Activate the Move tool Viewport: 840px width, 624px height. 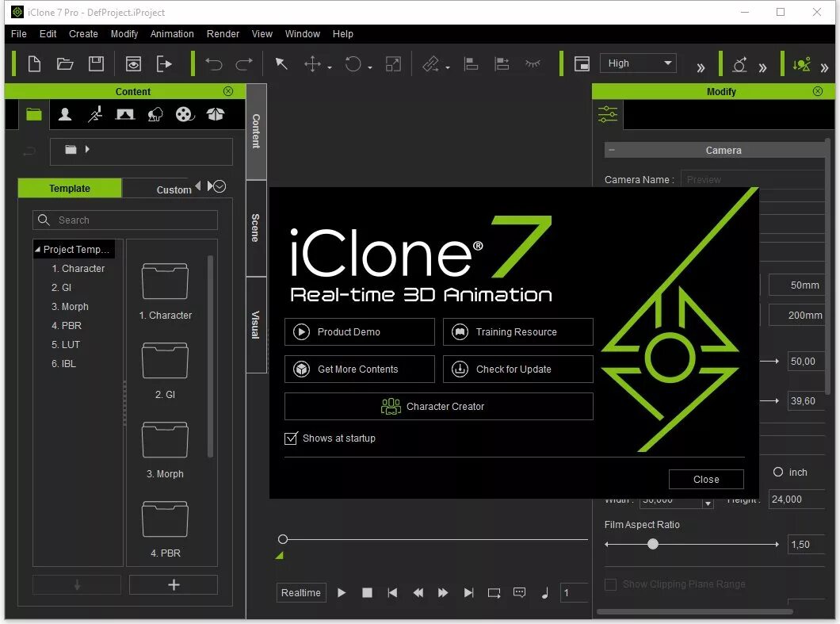click(x=312, y=64)
